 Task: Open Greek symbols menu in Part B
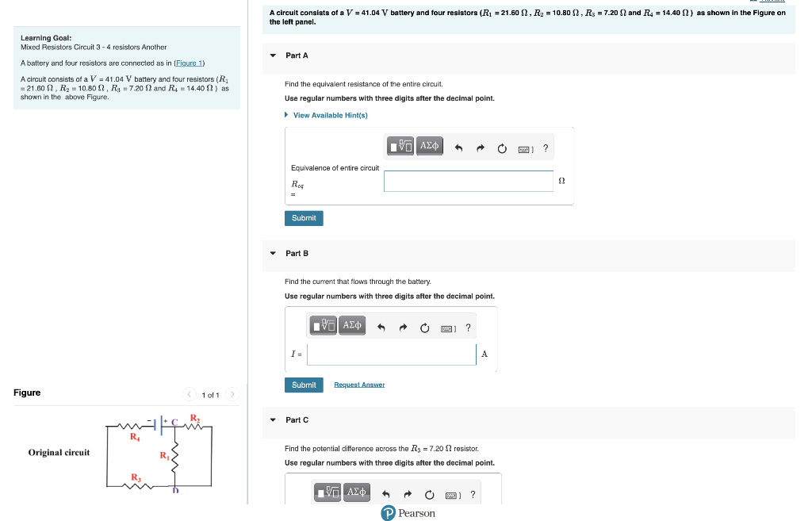pos(352,325)
